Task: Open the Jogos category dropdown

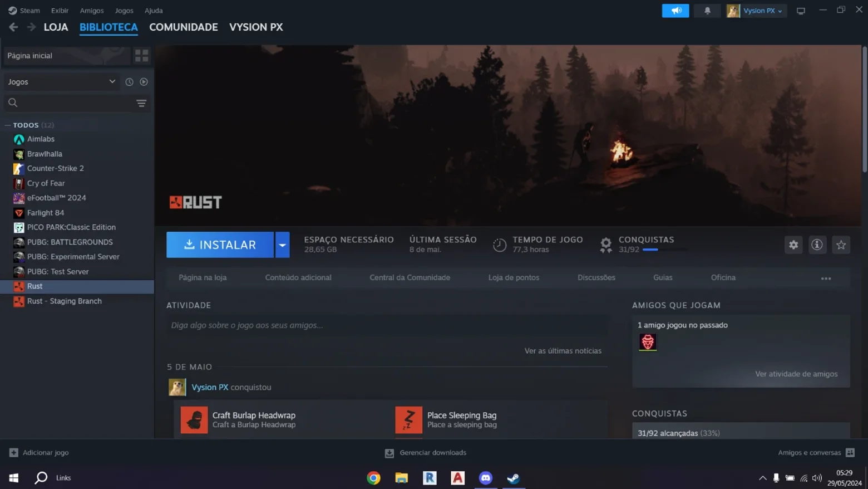Action: 61,82
